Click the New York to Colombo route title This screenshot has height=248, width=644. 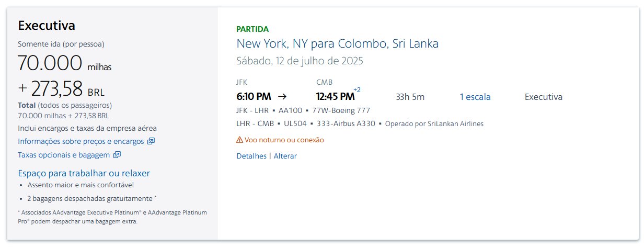tap(338, 43)
